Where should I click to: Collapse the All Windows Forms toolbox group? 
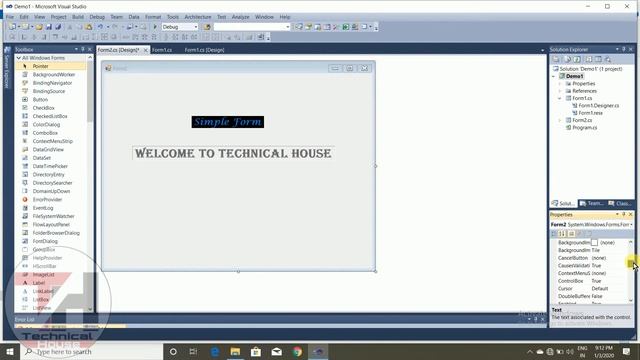coord(19,58)
